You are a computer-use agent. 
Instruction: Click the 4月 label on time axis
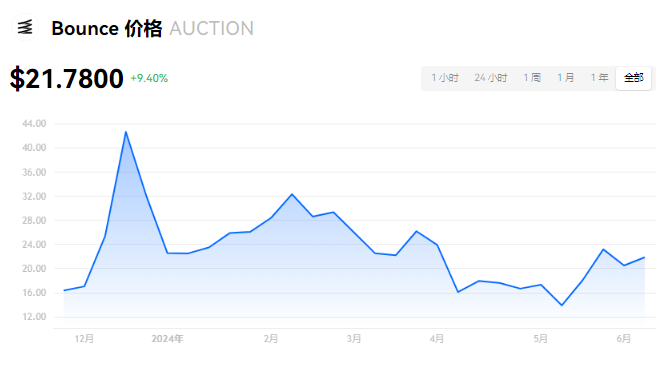click(x=437, y=339)
